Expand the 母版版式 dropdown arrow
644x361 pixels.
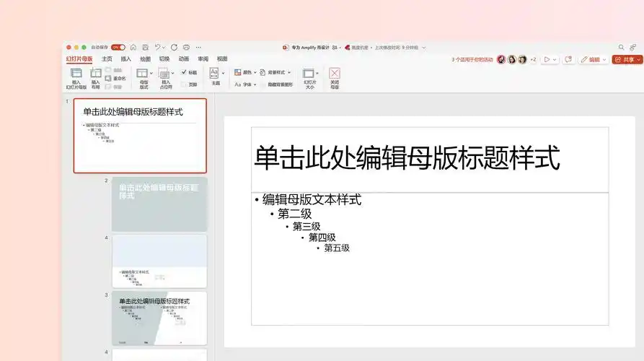tap(151, 73)
